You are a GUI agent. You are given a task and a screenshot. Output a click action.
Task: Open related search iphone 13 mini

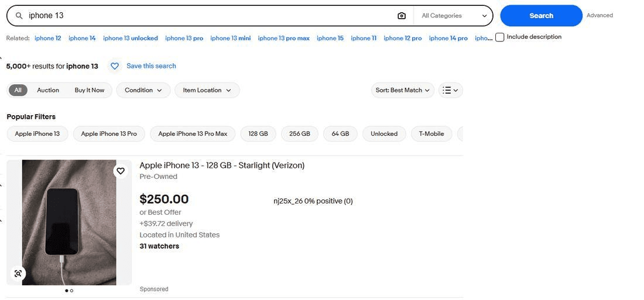pos(231,38)
